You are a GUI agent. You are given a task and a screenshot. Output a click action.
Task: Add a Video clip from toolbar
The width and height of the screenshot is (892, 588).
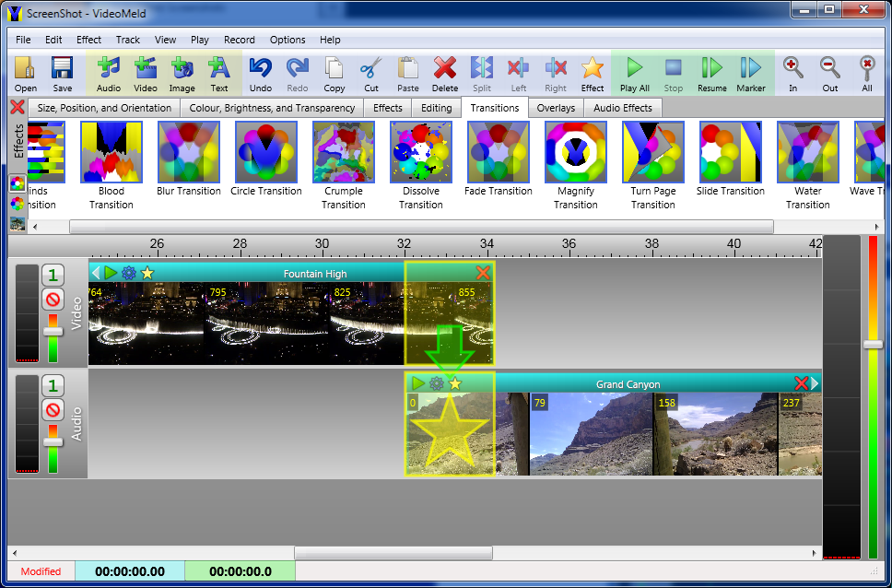coord(145,74)
